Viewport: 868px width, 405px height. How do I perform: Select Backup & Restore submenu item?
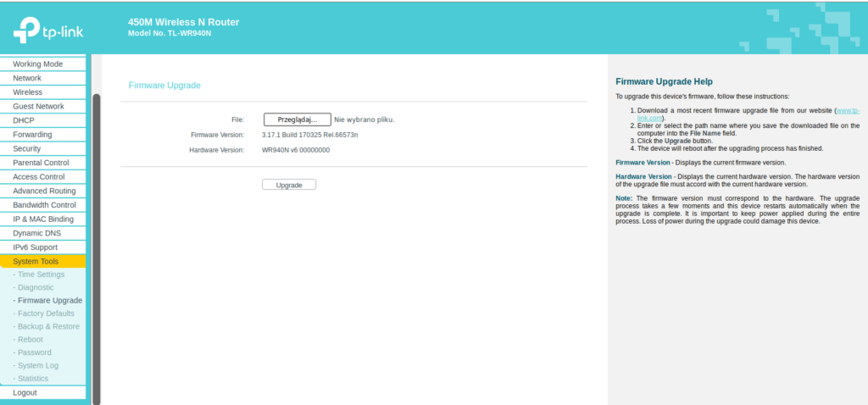coord(48,326)
